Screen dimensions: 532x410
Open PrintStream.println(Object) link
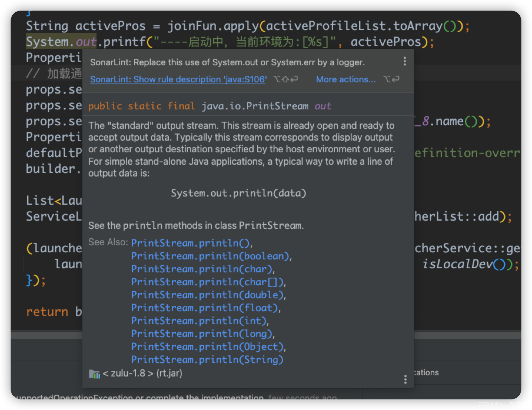pyautogui.click(x=207, y=347)
